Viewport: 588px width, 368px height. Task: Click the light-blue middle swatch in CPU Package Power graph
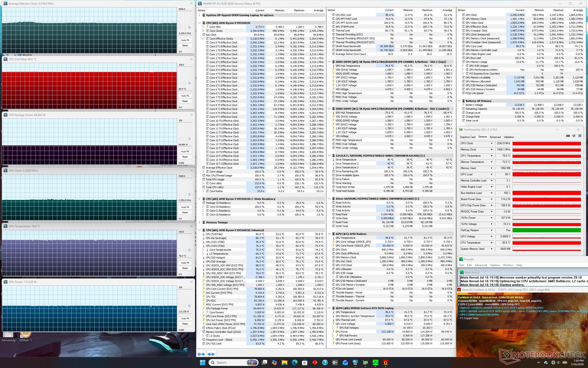coord(185,139)
